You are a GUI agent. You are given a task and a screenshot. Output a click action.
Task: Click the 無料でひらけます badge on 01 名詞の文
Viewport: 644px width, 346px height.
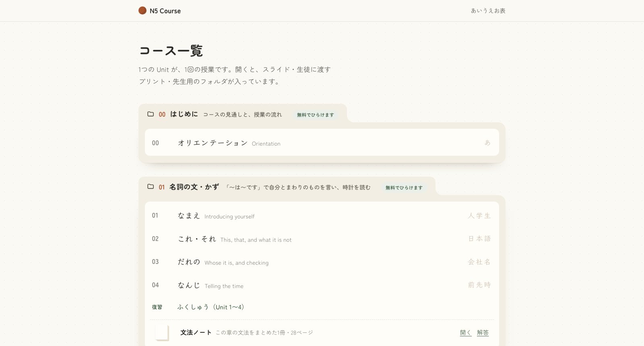coord(404,187)
